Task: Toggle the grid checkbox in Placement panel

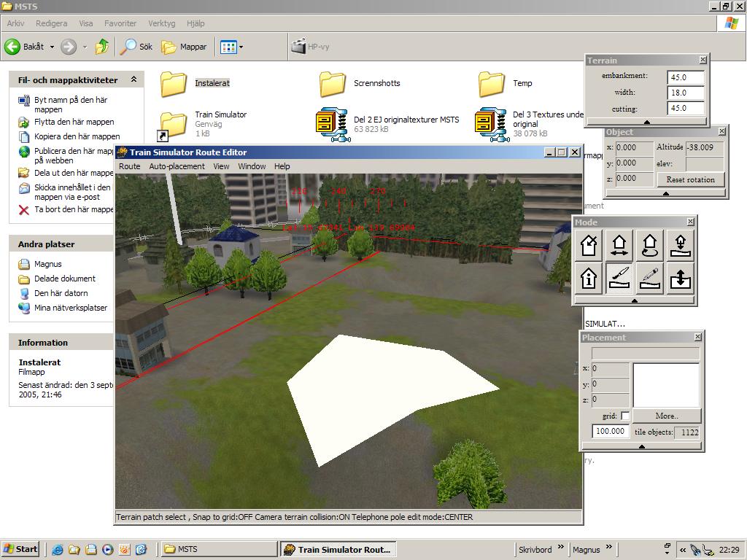Action: click(x=625, y=416)
